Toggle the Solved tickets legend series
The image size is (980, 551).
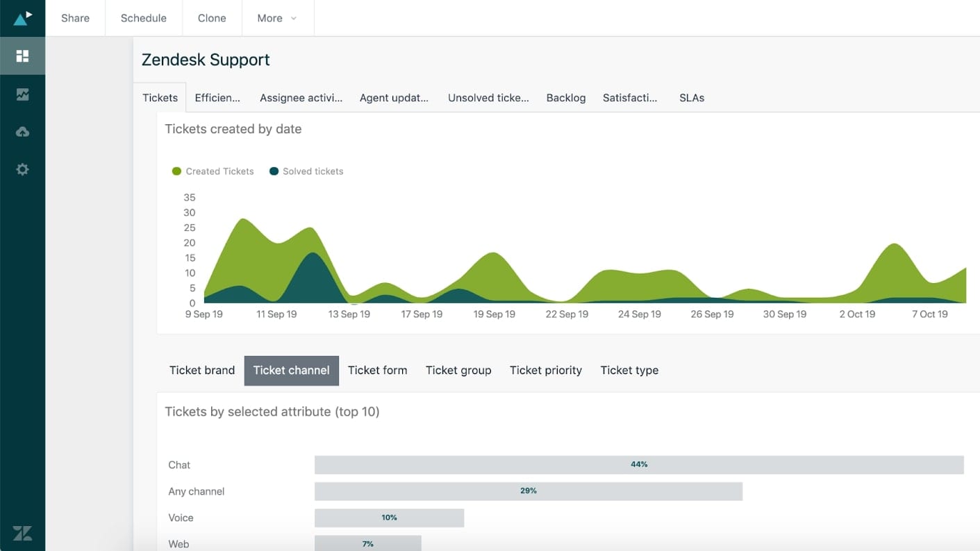point(306,171)
